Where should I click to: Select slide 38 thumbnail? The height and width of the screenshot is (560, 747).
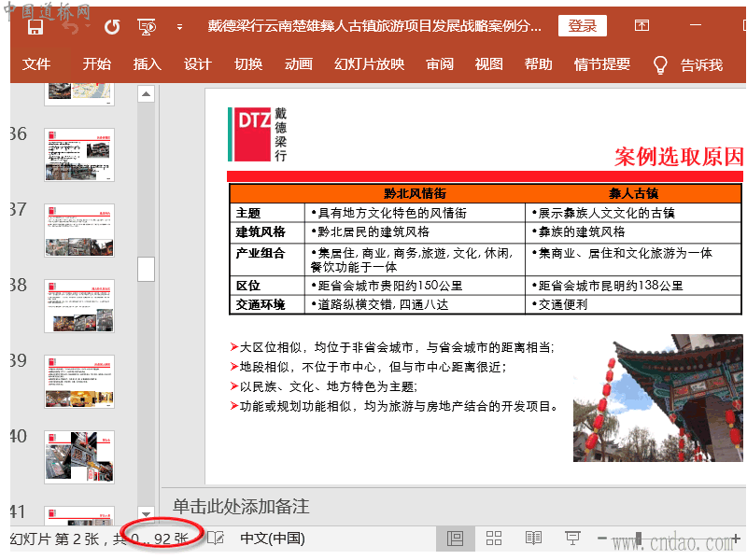79,305
